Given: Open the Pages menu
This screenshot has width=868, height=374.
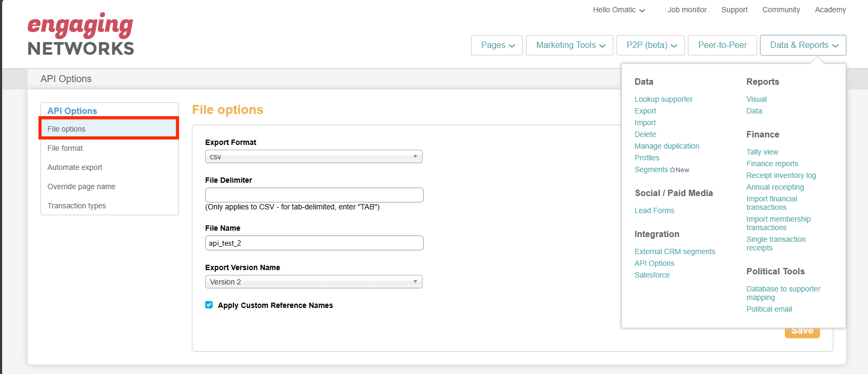Looking at the screenshot, I should (x=497, y=45).
